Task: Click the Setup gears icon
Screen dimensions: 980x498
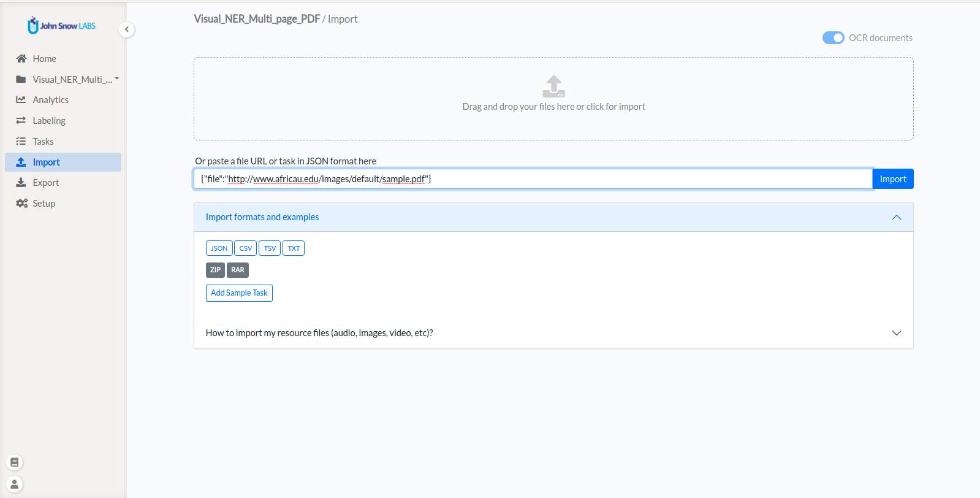Action: click(x=22, y=203)
